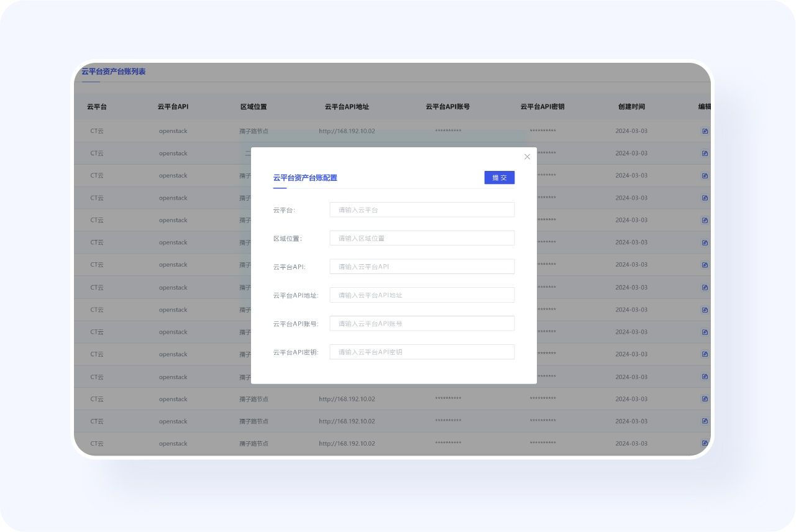Viewport: 796px width, 532px height.
Task: Click the 云平台资产台账配置 dialog title
Action: pos(305,178)
